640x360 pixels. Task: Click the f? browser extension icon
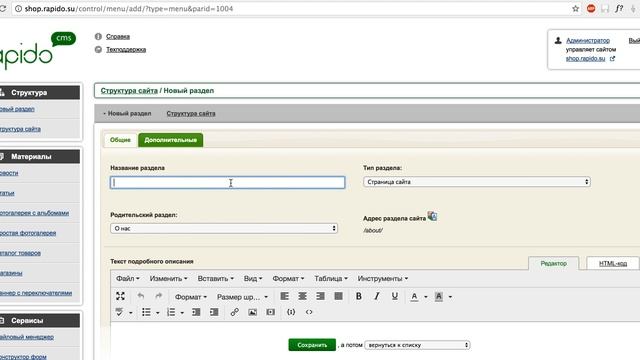pyautogui.click(x=619, y=9)
